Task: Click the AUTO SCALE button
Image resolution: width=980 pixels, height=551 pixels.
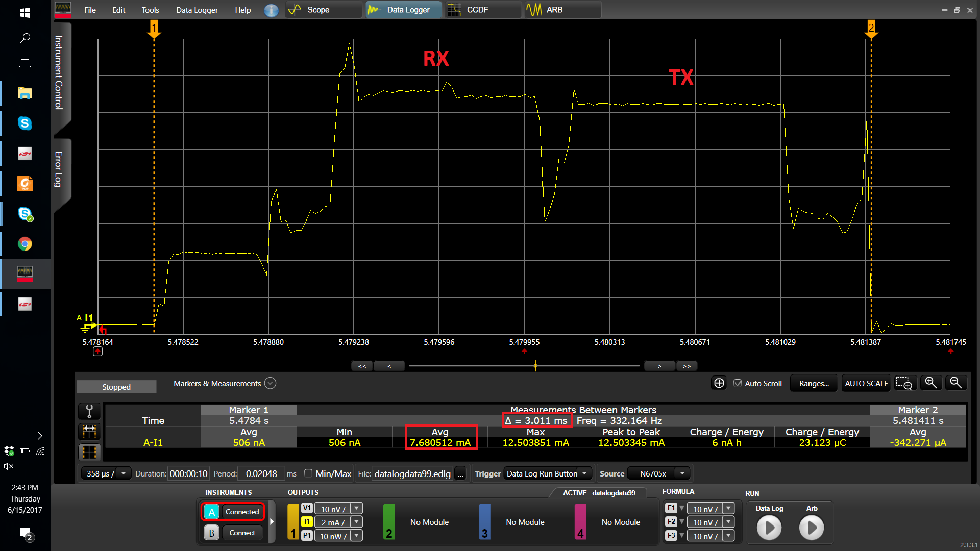Action: [x=866, y=383]
